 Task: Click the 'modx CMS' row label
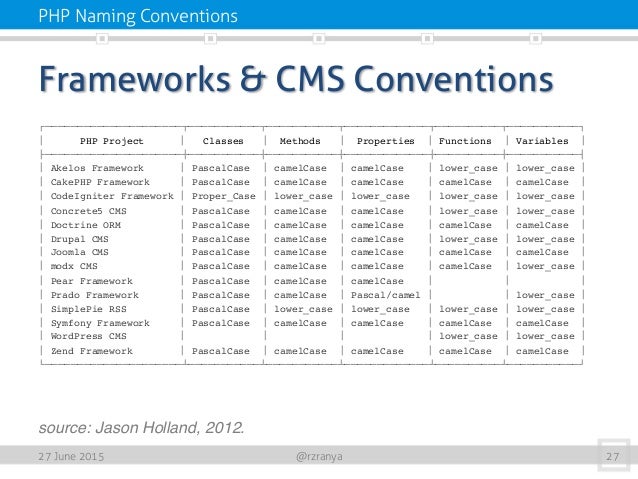click(74, 266)
